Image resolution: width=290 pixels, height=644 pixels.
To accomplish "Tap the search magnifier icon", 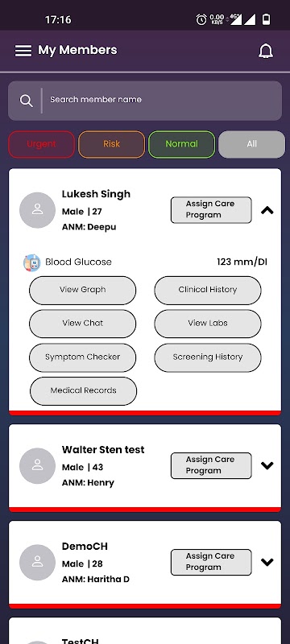I will pos(27,101).
